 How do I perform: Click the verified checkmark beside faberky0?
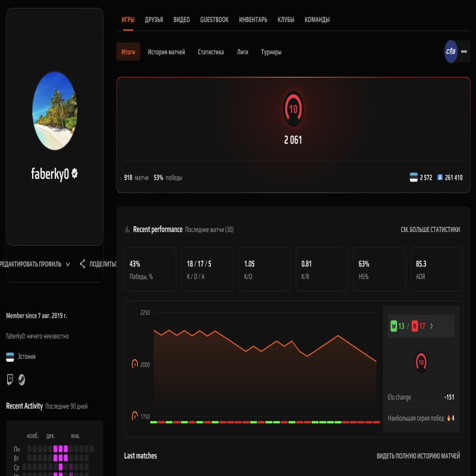tap(76, 173)
